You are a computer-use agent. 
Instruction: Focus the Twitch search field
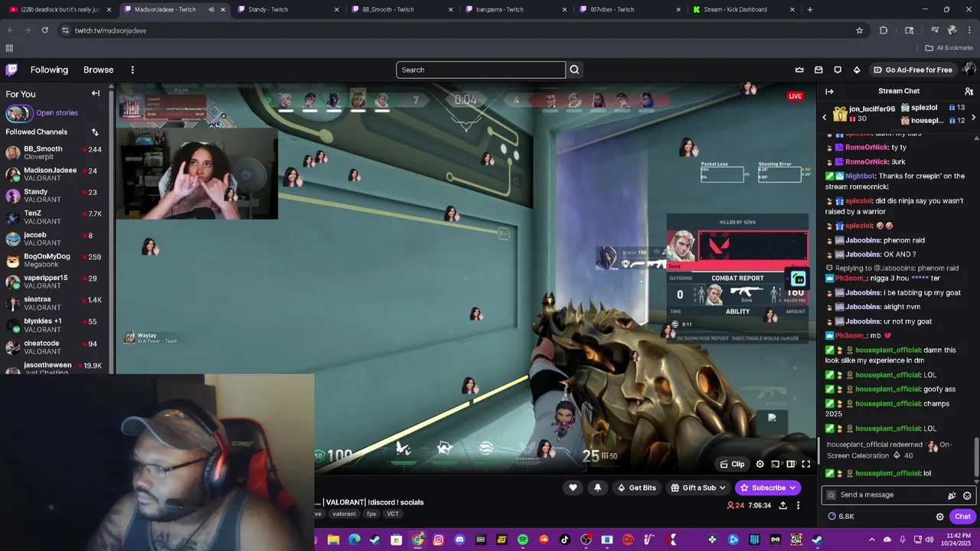[481, 70]
